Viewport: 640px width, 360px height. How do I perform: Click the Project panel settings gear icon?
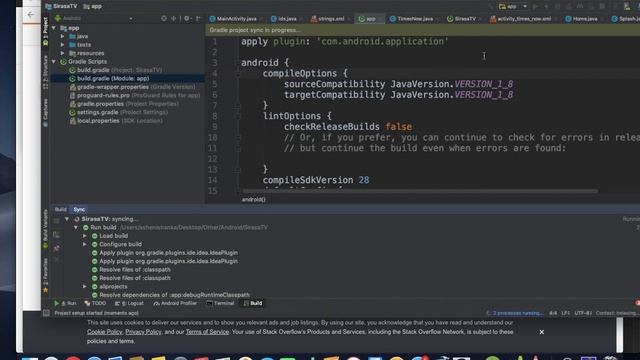187,18
